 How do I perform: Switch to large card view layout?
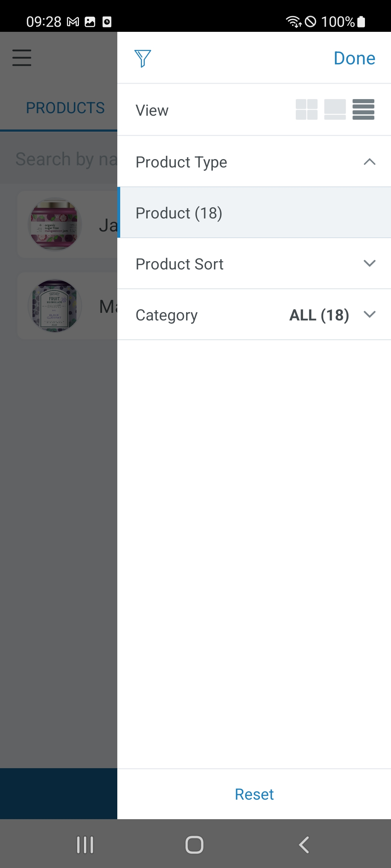tap(335, 109)
